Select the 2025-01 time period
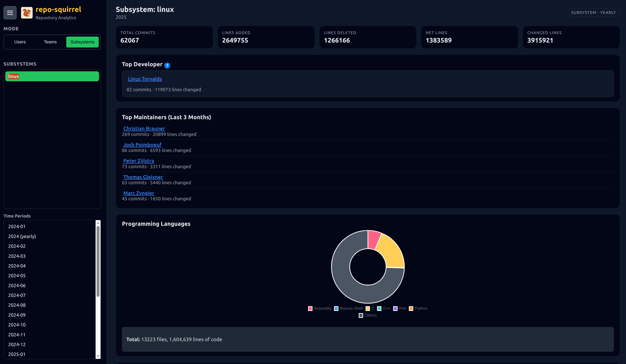This screenshot has width=626, height=364. tap(17, 354)
